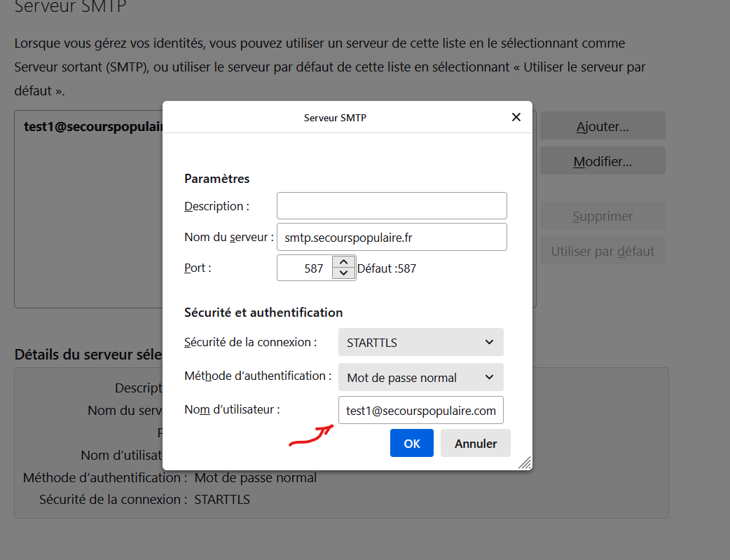Viewport: 730px width, 560px height.
Task: Click the "Sécurité de la connexion" label
Action: 250,342
